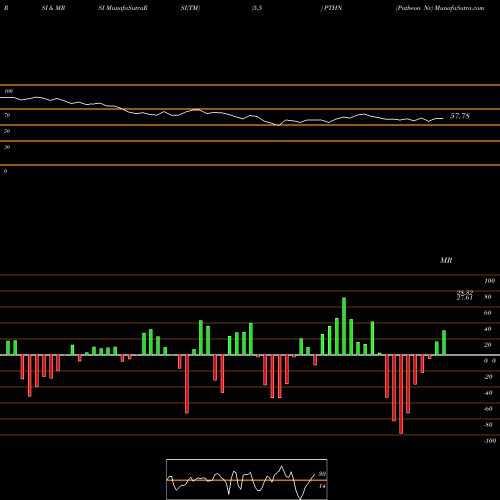Click the MR axis label 40

click(488, 329)
